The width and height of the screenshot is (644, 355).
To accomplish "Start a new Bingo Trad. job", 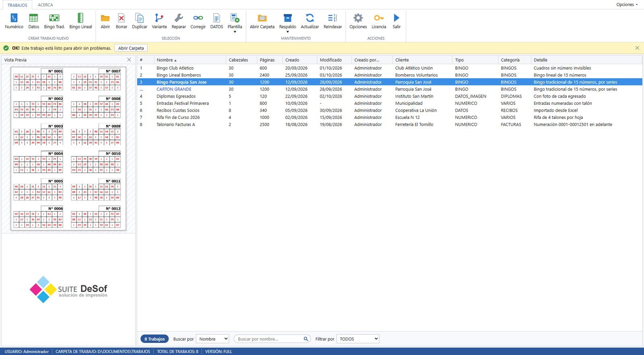I will (x=54, y=21).
